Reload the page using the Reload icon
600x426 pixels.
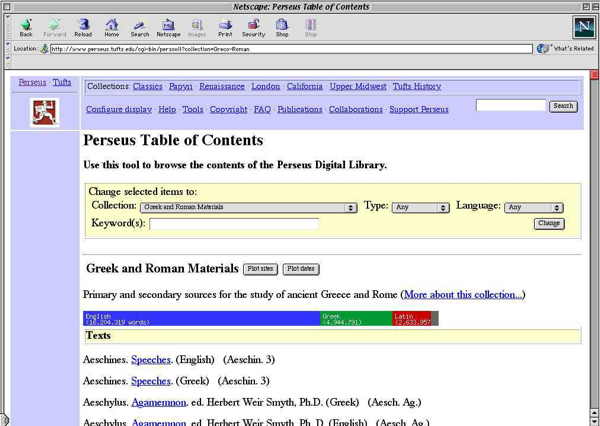pos(83,27)
